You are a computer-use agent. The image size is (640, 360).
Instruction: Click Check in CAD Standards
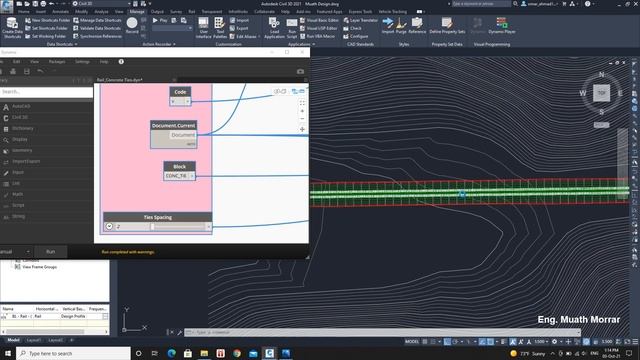tap(353, 28)
